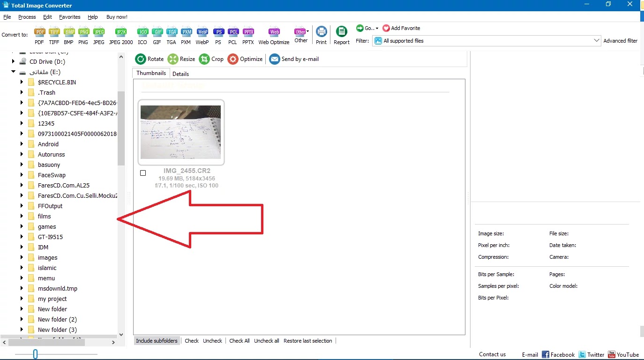Image resolution: width=644 pixels, height=360 pixels.
Task: Optimize the selected image
Action: 245,59
